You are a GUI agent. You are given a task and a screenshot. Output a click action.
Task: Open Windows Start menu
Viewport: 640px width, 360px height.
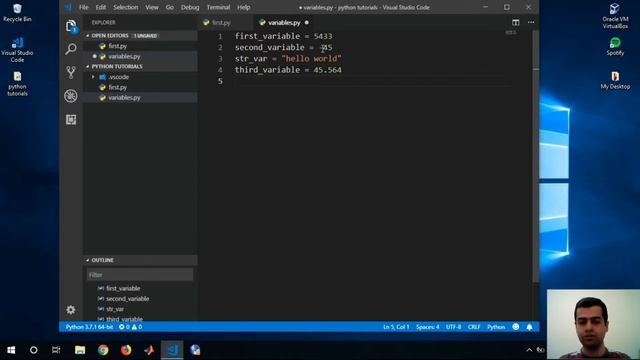(x=11, y=350)
